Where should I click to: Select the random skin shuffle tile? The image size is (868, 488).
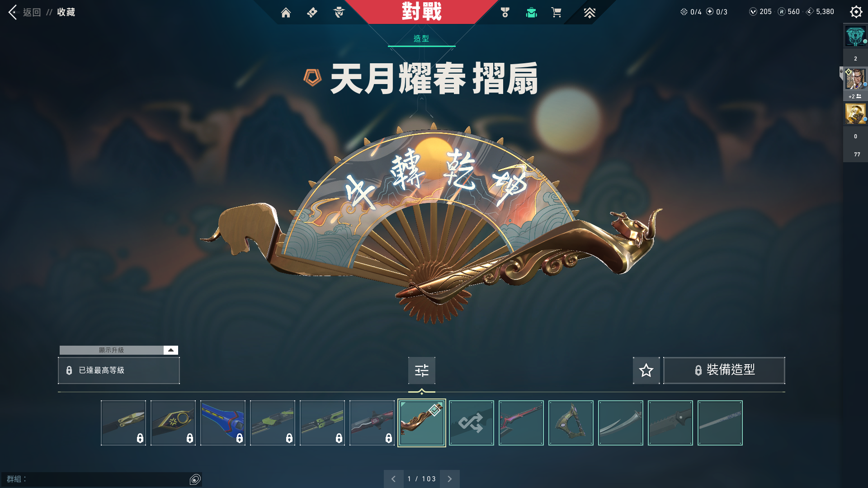472,423
